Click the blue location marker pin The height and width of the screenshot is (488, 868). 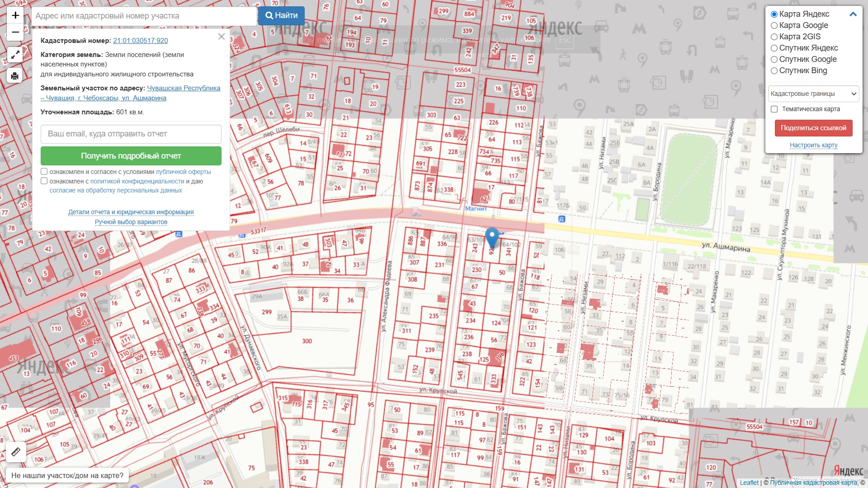click(492, 238)
